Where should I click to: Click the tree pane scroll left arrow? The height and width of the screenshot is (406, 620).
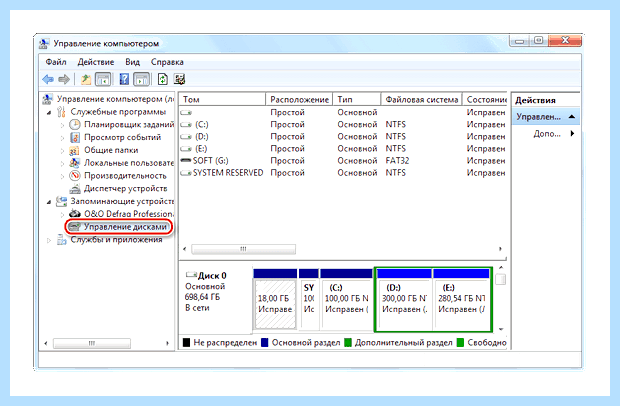point(45,343)
